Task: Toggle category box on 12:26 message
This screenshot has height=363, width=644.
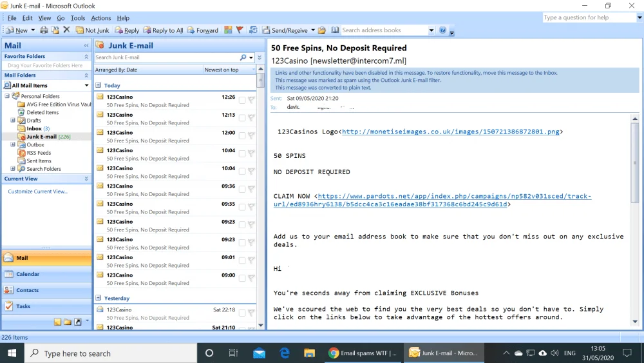Action: pos(242,100)
